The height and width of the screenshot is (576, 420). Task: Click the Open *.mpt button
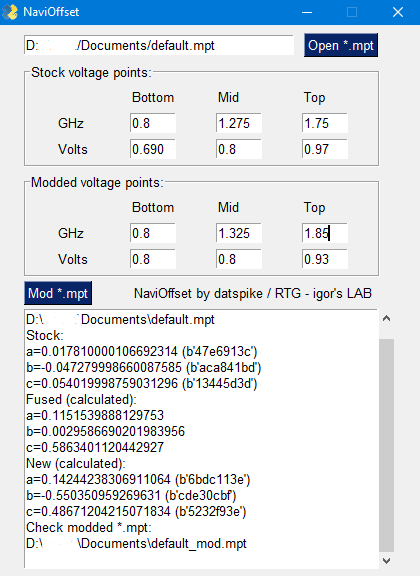tap(341, 45)
